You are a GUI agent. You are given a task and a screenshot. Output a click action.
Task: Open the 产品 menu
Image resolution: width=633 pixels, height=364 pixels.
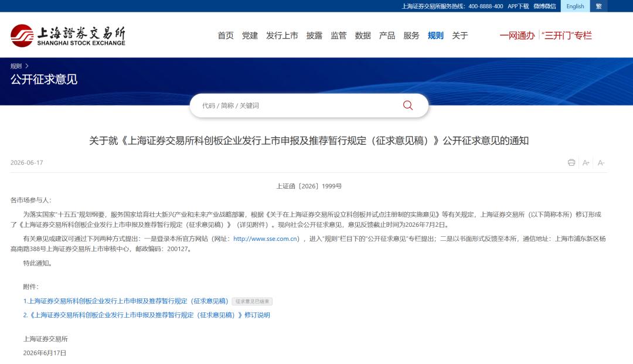pos(387,36)
